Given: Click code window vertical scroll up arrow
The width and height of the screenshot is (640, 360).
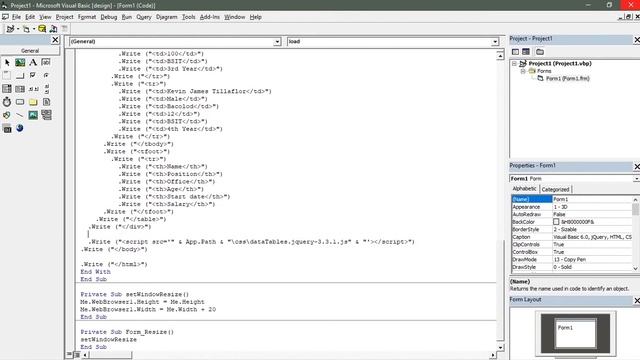Looking at the screenshot, I should point(500,56).
